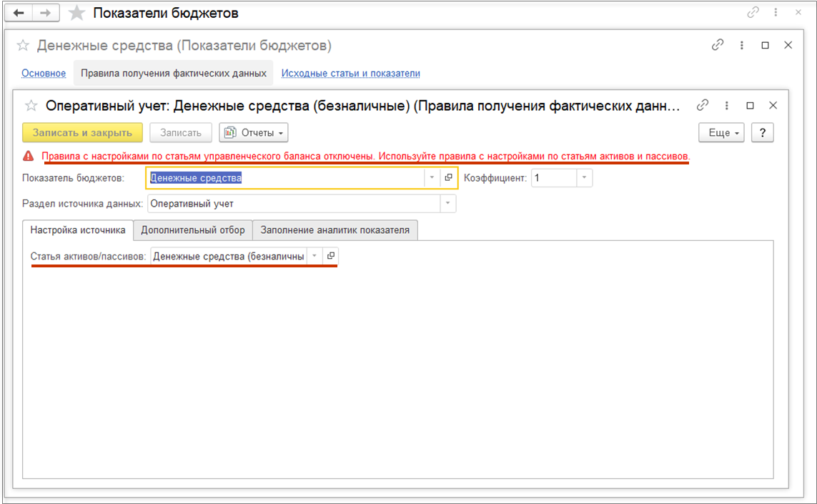Viewport: 817px width, 504px height.
Task: Go forward with the right arrow button
Action: click(x=46, y=12)
